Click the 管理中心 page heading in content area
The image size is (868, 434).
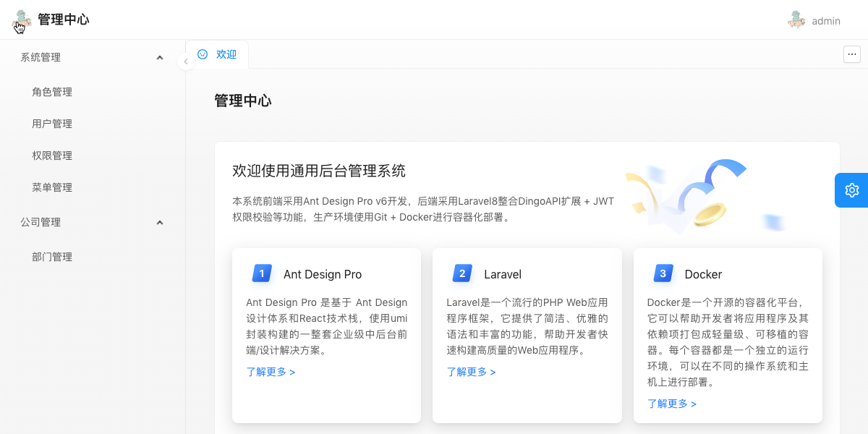(x=243, y=101)
